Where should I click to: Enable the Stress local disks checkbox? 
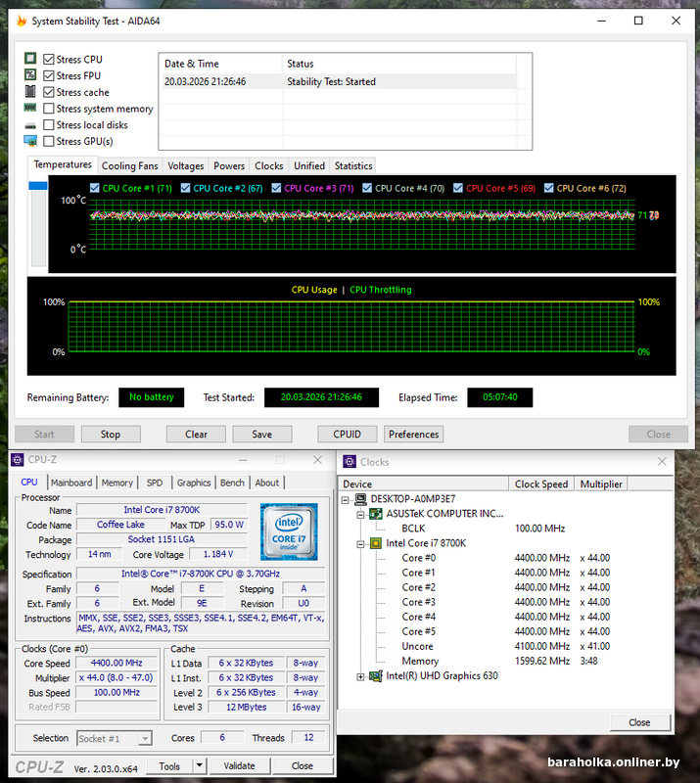(x=49, y=125)
